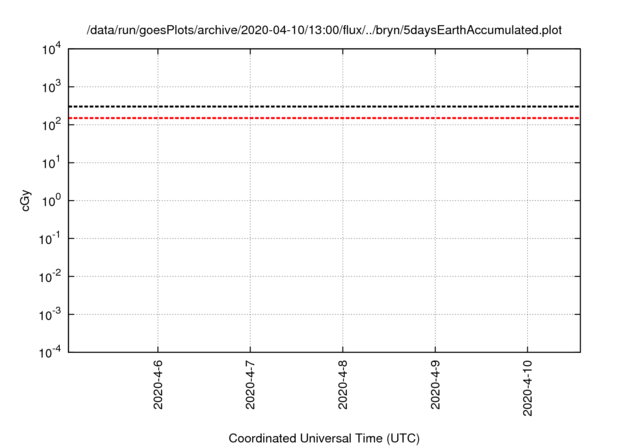The image size is (640, 448).
Task: Click the 10^-1 y-axis tick label
Action: click(x=50, y=239)
